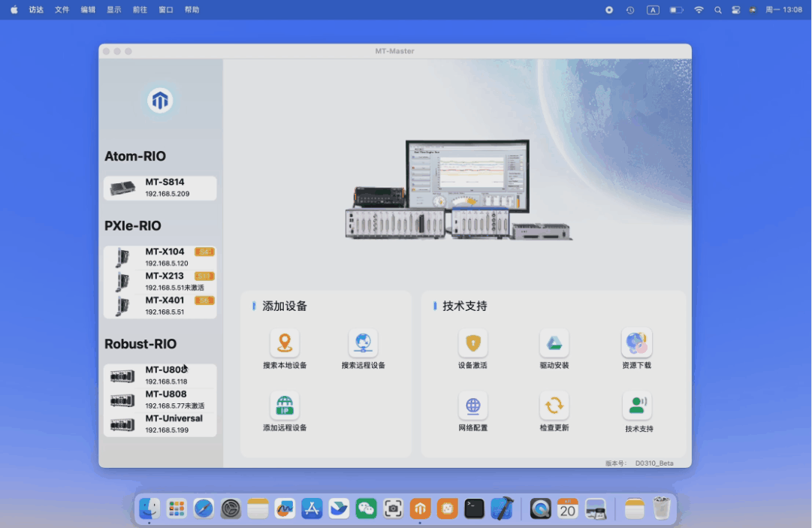The width and height of the screenshot is (812, 528).
Task: Open Terminal from the Dock
Action: pyautogui.click(x=474, y=508)
